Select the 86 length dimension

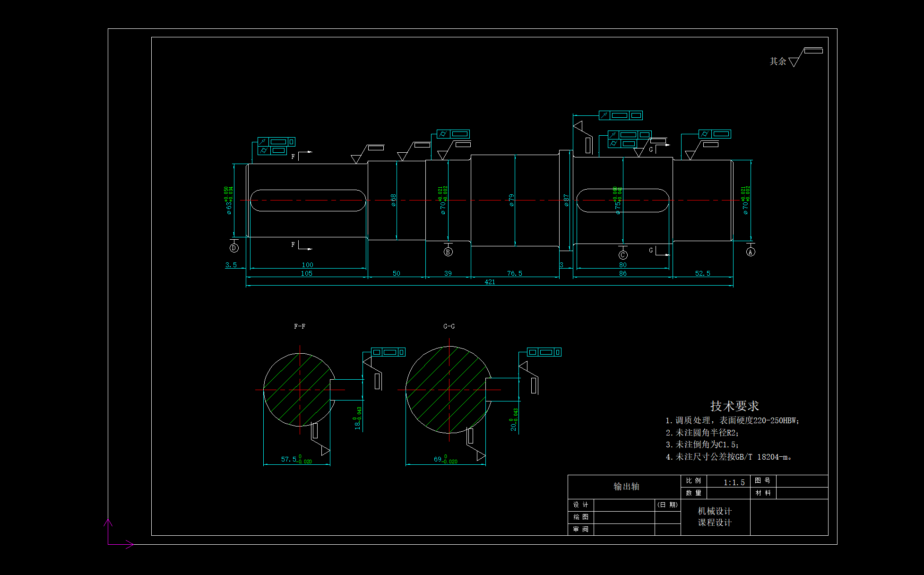click(x=622, y=273)
